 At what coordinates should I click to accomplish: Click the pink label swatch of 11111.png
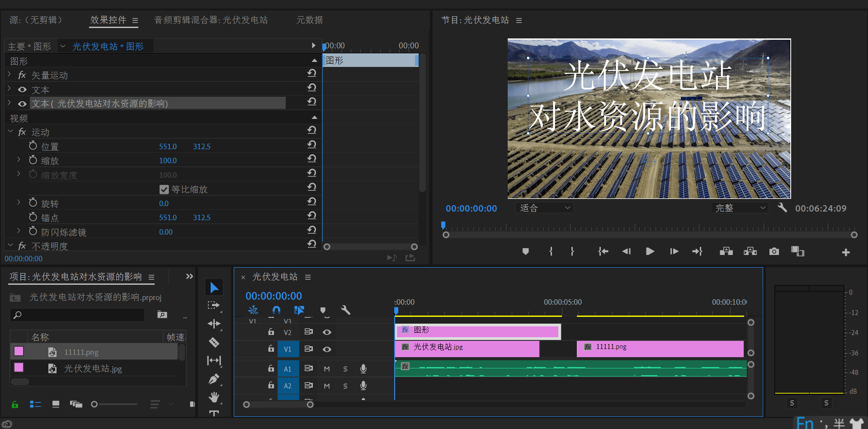click(19, 351)
